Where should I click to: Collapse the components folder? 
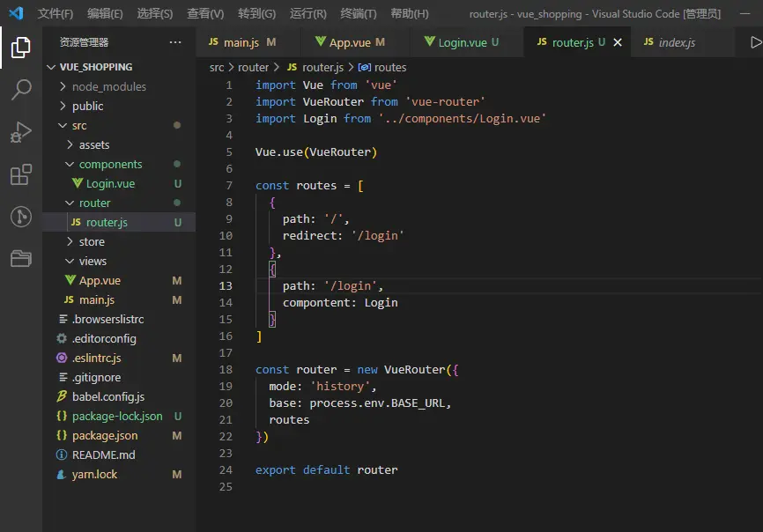[70, 165]
